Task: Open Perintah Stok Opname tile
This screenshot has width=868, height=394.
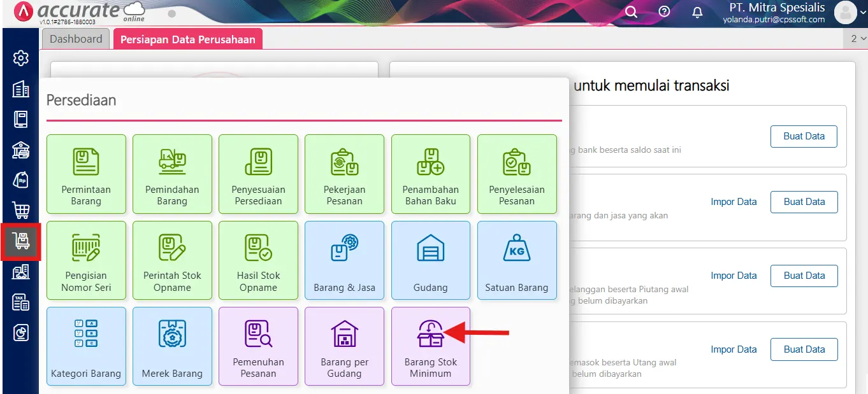Action: pos(172,260)
